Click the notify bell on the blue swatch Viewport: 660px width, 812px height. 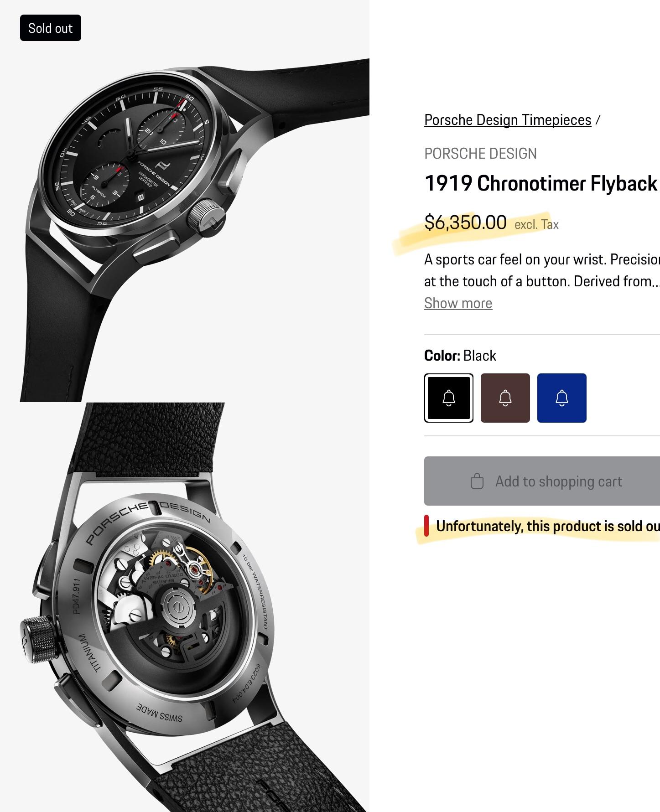tap(562, 398)
